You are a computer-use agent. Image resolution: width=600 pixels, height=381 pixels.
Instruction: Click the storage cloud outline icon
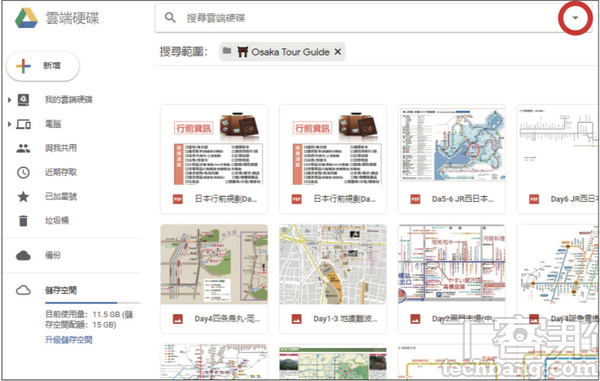(23, 290)
